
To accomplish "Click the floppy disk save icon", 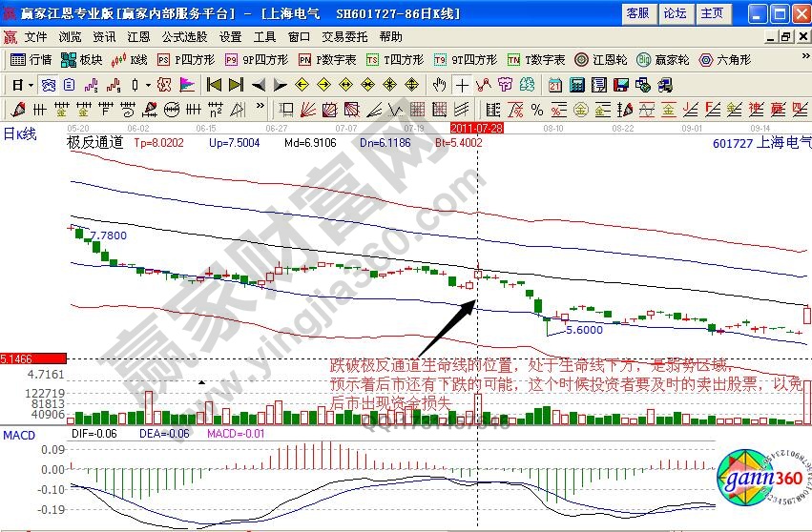I will click(621, 85).
